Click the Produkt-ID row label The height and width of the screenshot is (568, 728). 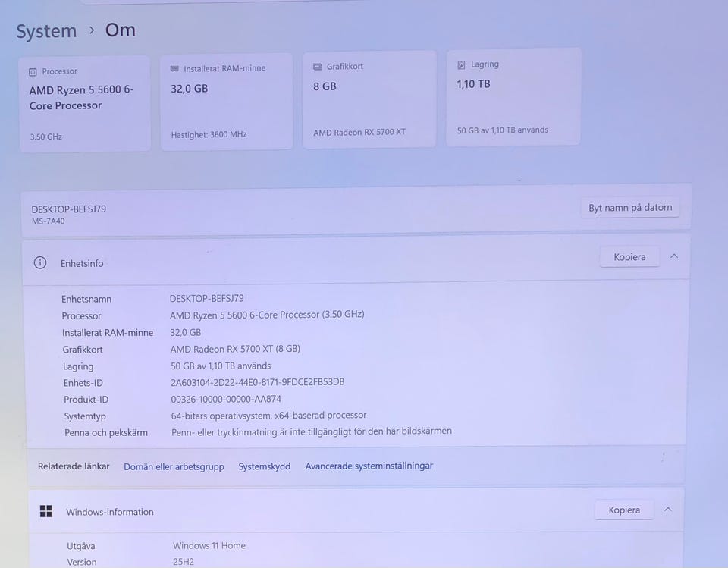pyautogui.click(x=86, y=400)
